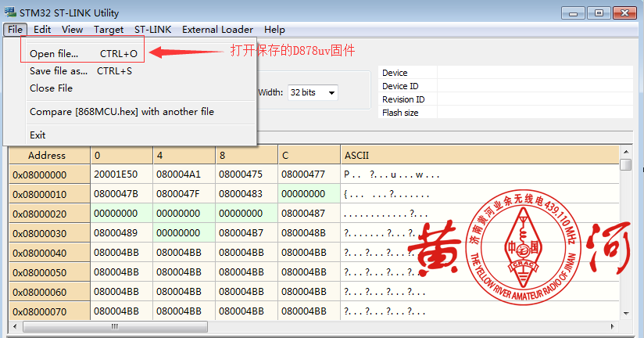Viewport: 644px width, 338px height.
Task: Click the ASCII column header
Action: (480, 156)
